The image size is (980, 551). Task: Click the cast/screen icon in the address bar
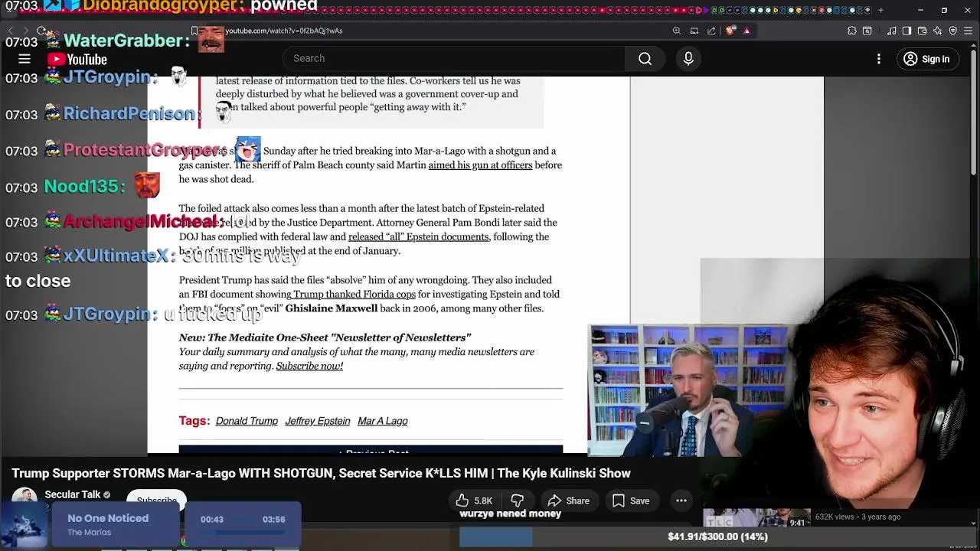[x=694, y=31]
